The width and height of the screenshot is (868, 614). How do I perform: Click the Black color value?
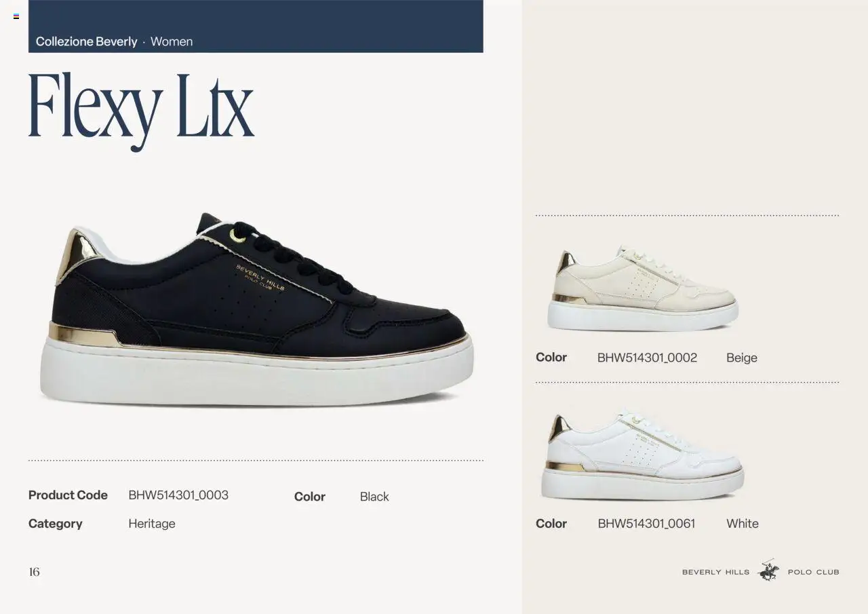point(374,497)
